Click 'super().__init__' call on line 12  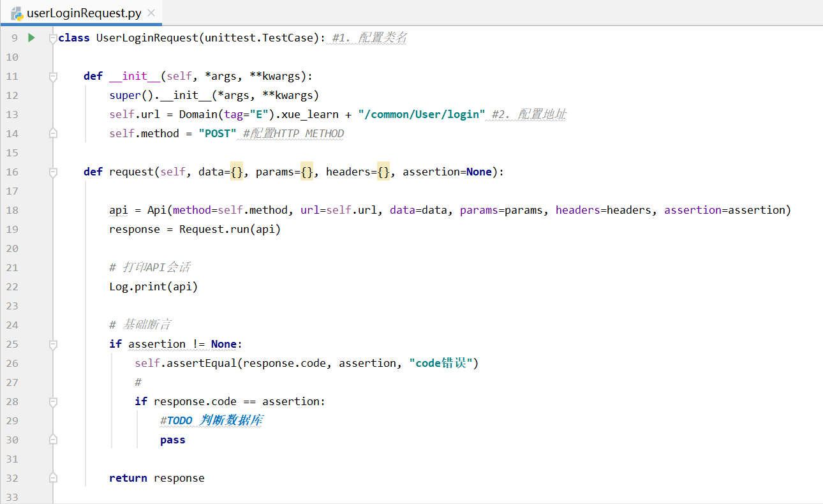(160, 95)
